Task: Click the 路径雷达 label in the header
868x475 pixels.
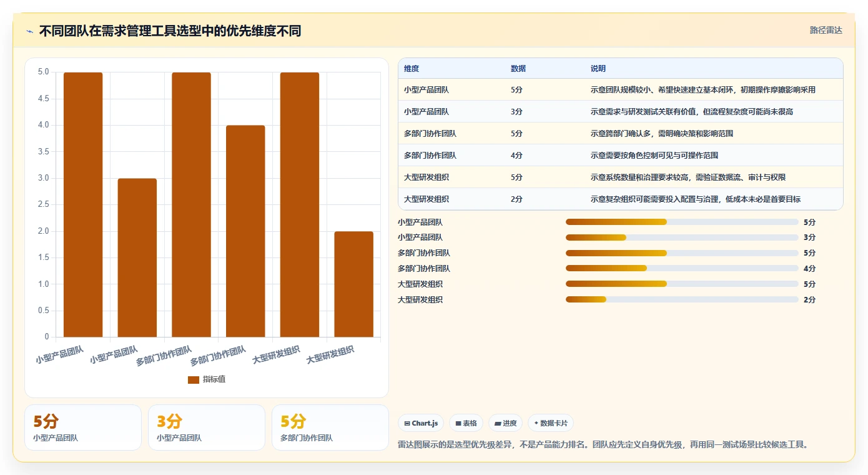Action: coord(826,30)
